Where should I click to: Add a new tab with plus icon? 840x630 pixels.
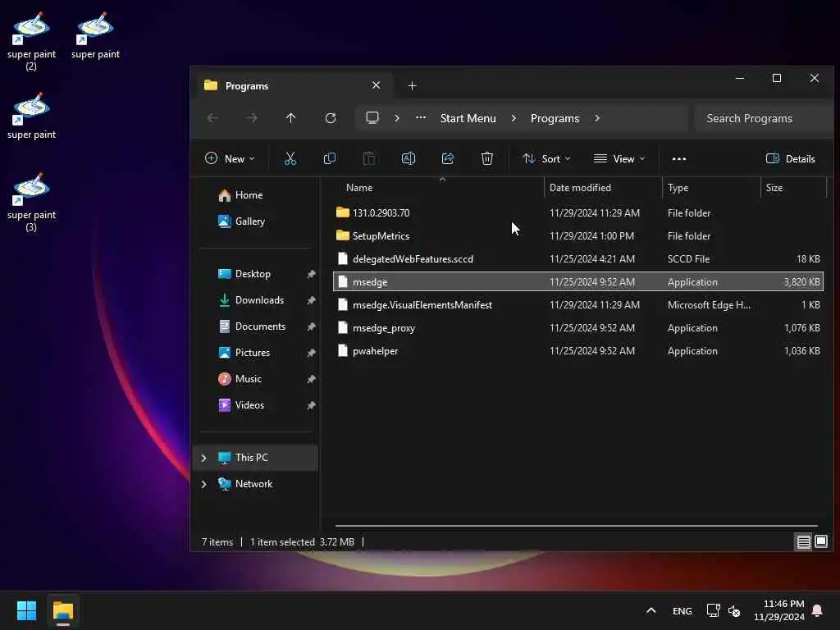pos(412,85)
